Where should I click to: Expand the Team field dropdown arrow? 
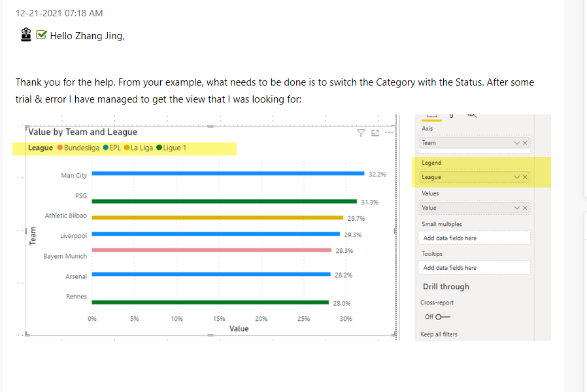click(x=516, y=143)
